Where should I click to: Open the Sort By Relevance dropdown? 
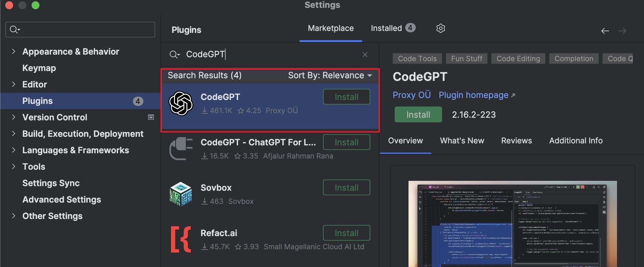[x=330, y=75]
